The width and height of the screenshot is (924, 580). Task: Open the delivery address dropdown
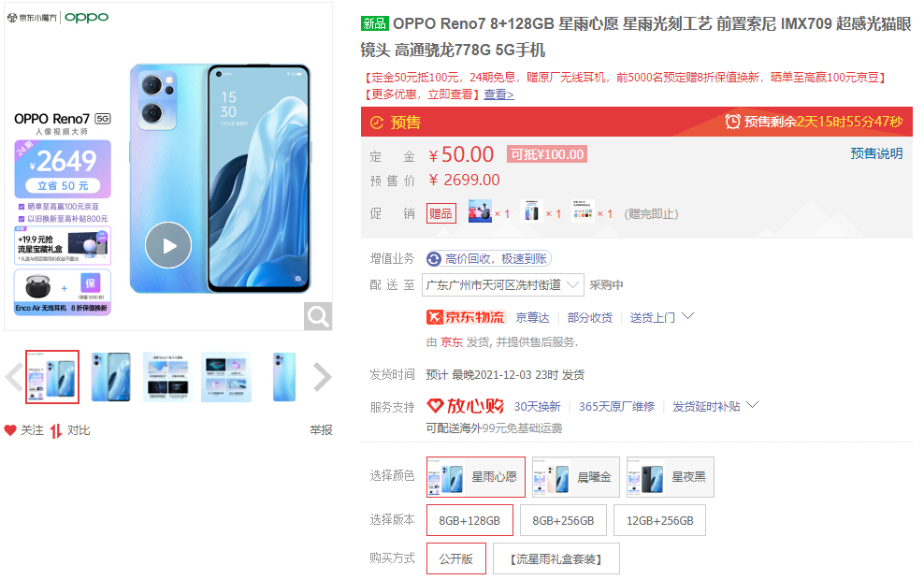tap(503, 285)
